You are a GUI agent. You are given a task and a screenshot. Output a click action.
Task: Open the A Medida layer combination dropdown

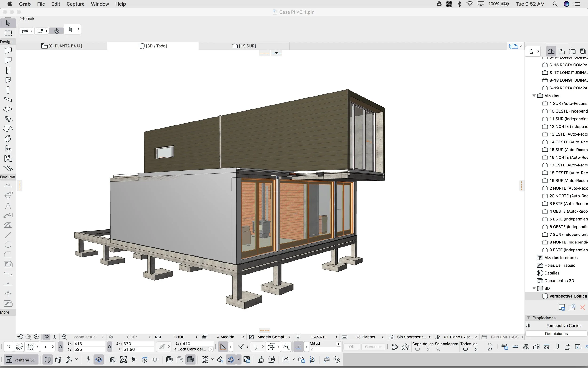tap(223, 337)
